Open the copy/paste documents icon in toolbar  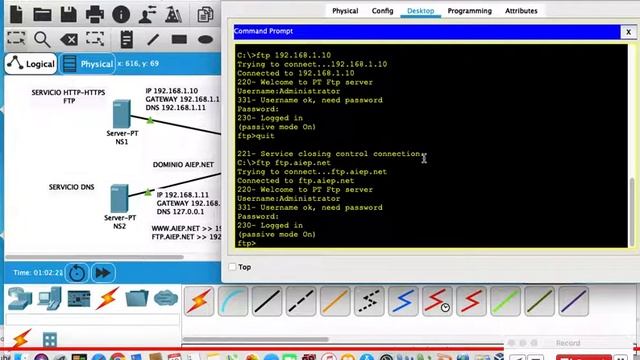[205, 15]
